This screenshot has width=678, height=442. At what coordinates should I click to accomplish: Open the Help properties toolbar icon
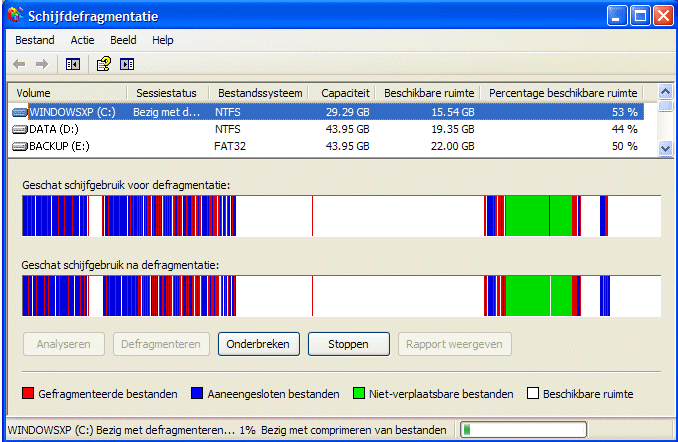[x=103, y=64]
